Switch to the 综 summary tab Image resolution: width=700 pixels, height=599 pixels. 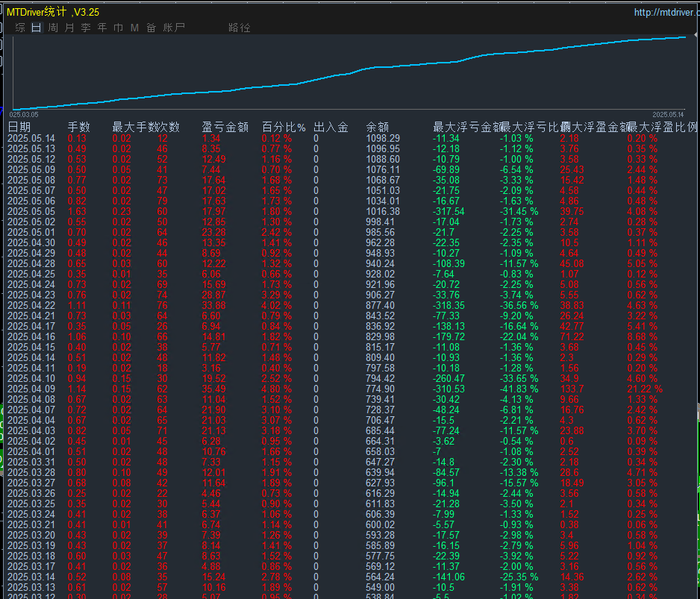pos(20,28)
